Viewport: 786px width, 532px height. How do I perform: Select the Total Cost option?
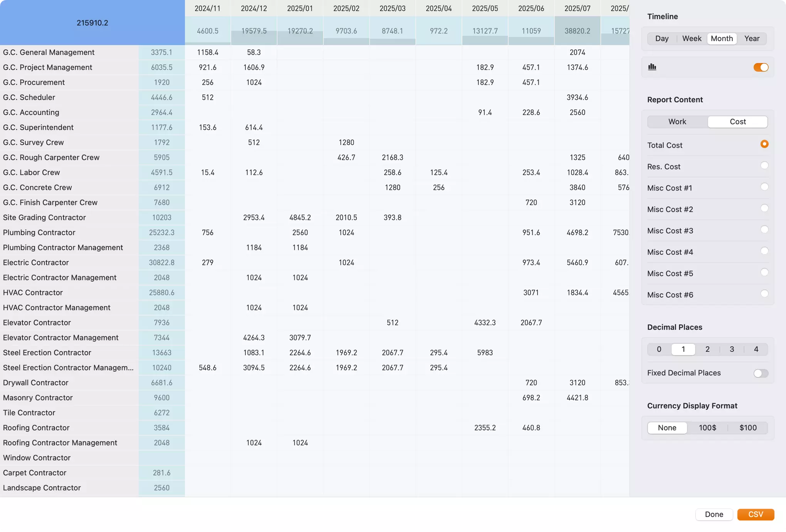tap(765, 144)
